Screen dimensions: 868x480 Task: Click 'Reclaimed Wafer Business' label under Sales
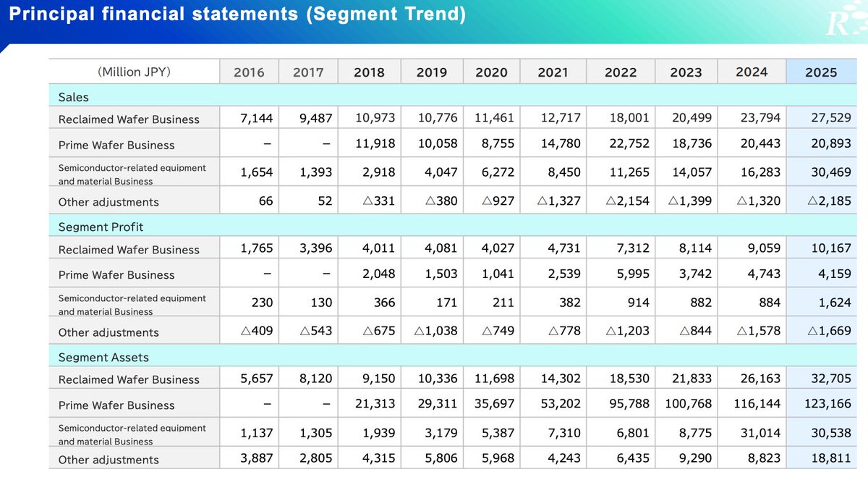tap(129, 119)
